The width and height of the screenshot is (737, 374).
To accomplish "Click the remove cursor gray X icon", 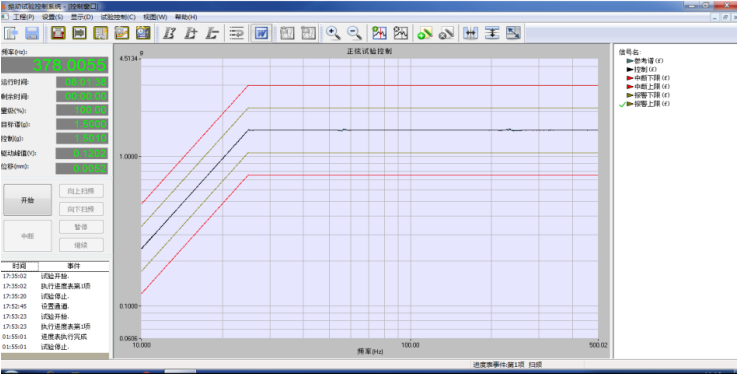I will coord(446,33).
